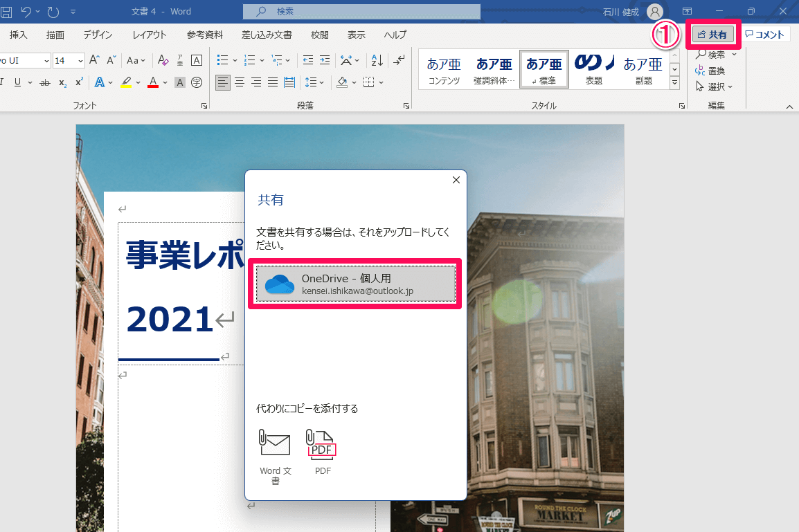Open the 表示 ribbon tab
Screen dimensions: 799x532
(x=357, y=35)
